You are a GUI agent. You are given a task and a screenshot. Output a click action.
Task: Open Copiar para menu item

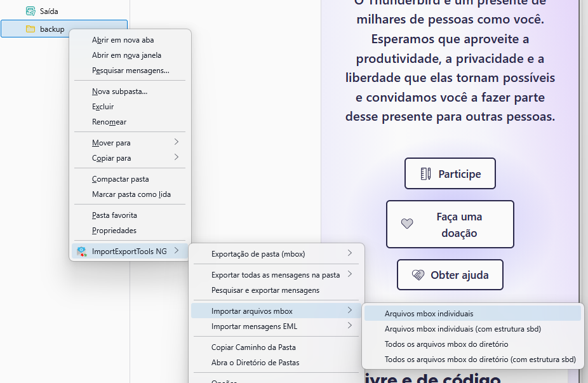[130, 158]
